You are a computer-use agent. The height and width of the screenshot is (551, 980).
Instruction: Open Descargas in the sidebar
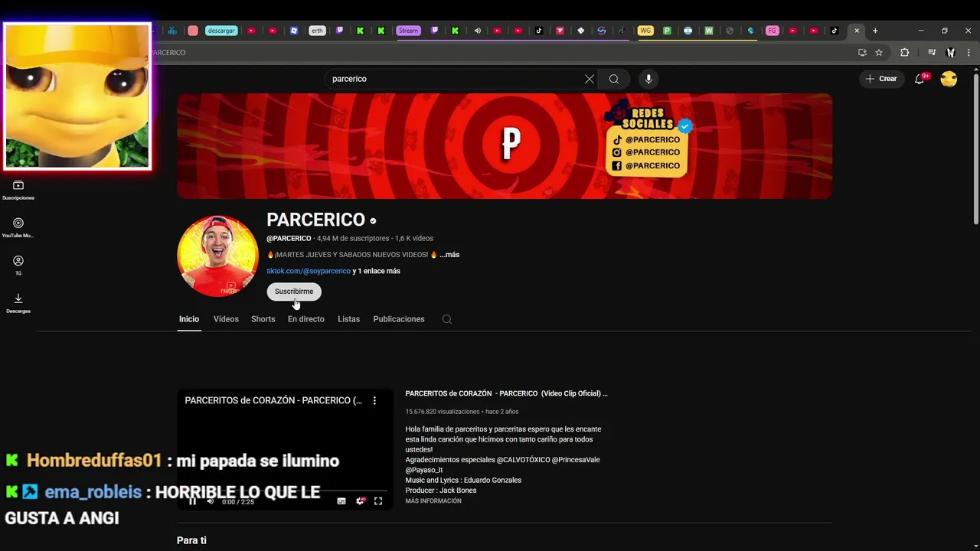pyautogui.click(x=18, y=303)
